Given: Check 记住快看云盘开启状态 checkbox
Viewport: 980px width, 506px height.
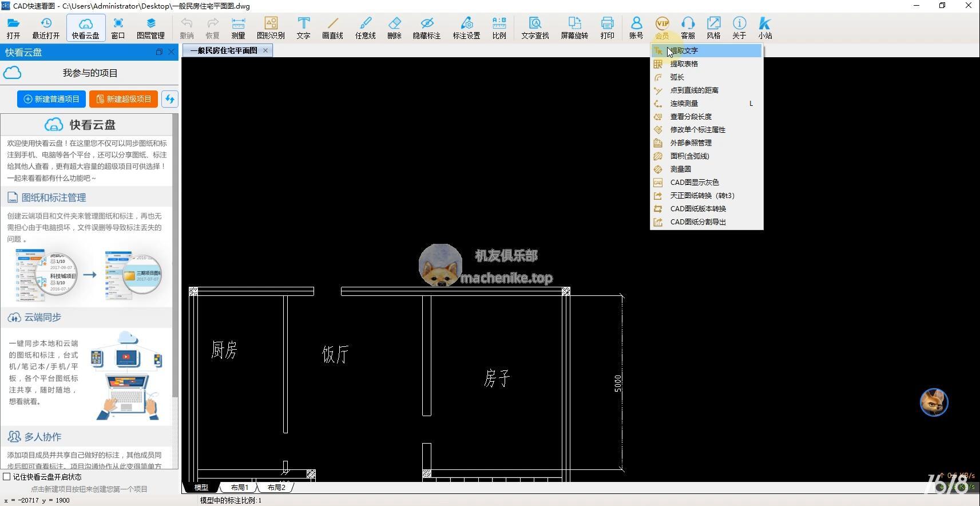Looking at the screenshot, I should pyautogui.click(x=7, y=477).
